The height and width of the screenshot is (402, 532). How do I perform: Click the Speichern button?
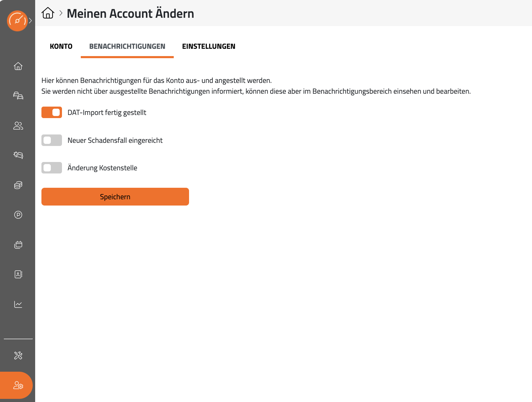coord(115,196)
